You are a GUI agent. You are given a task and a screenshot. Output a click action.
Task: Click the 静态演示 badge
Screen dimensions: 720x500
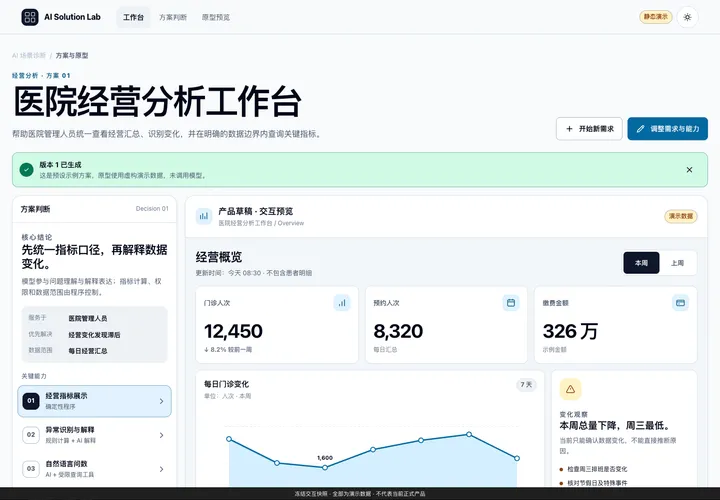point(656,17)
